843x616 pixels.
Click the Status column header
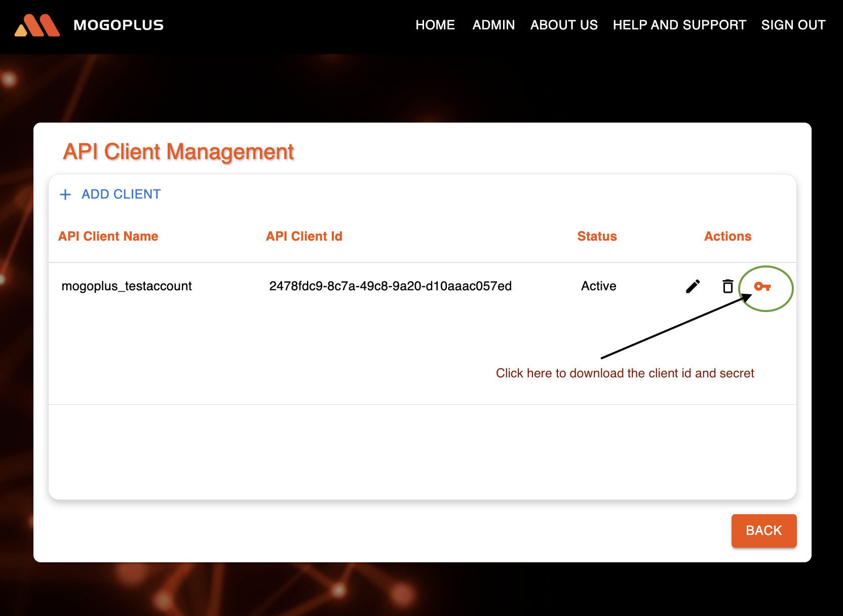[597, 236]
